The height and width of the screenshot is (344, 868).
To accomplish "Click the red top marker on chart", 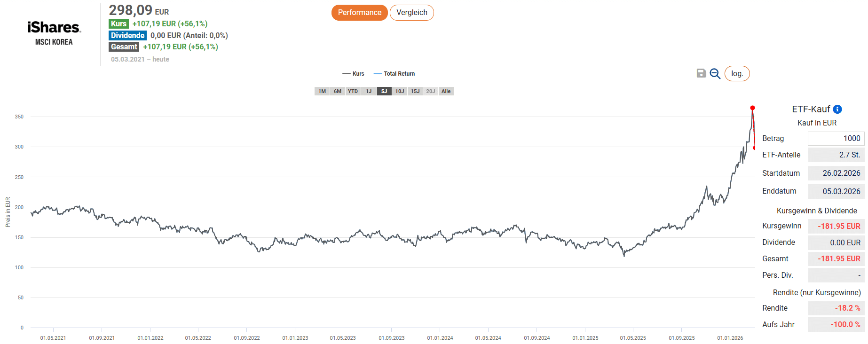I will pyautogui.click(x=752, y=108).
